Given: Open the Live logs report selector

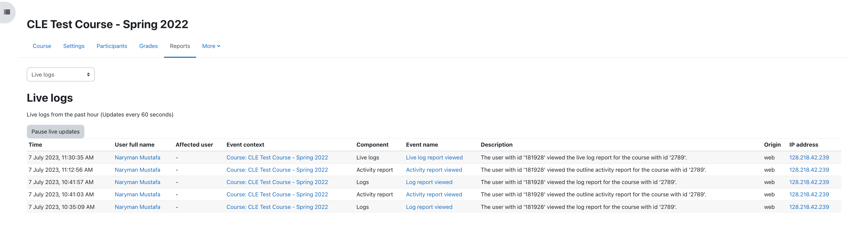Looking at the screenshot, I should [x=61, y=74].
